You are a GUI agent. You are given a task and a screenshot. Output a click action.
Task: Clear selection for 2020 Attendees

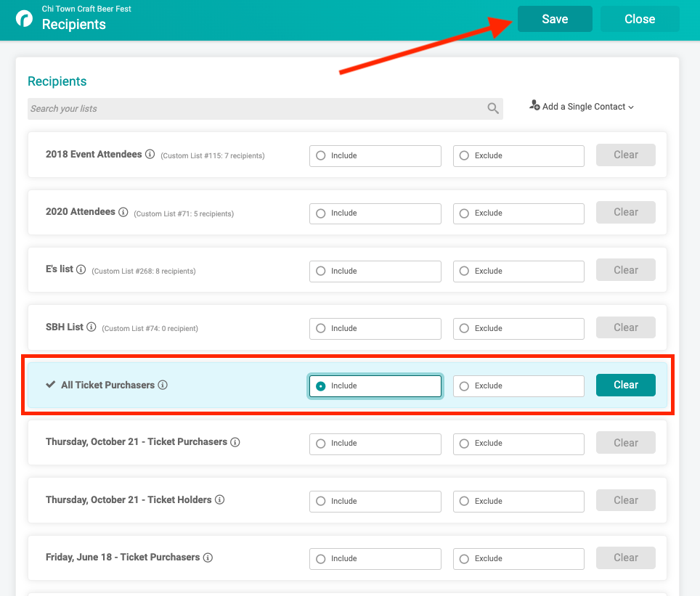coord(625,212)
